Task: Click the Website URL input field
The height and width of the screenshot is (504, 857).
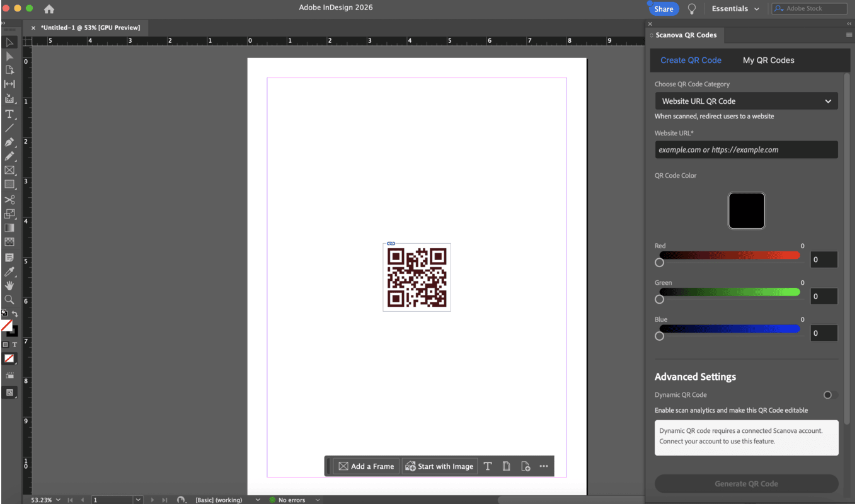Action: pyautogui.click(x=746, y=150)
